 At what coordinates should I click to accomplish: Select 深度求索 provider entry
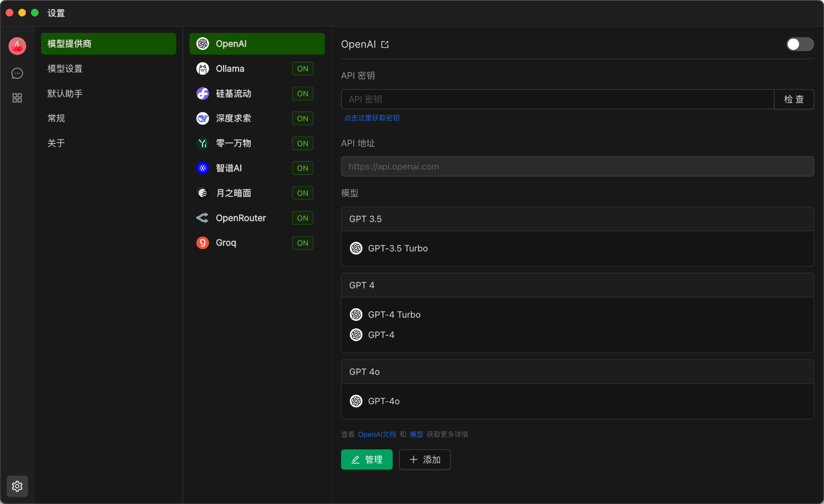[x=257, y=119]
